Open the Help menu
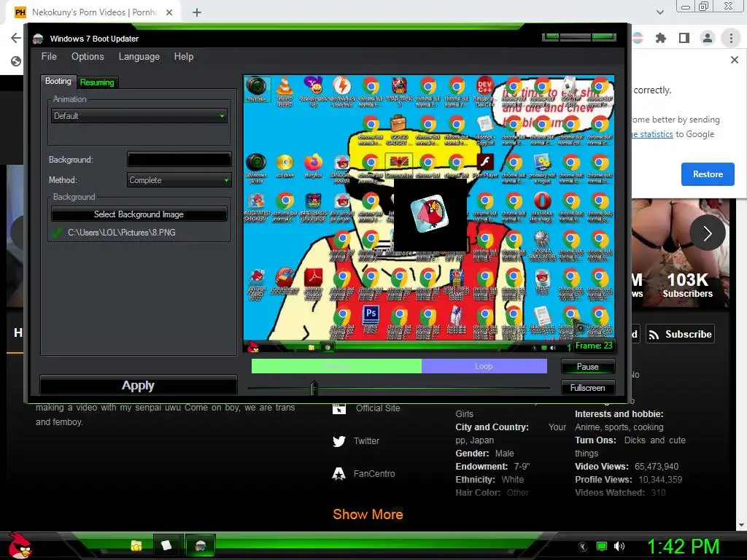 click(x=183, y=57)
